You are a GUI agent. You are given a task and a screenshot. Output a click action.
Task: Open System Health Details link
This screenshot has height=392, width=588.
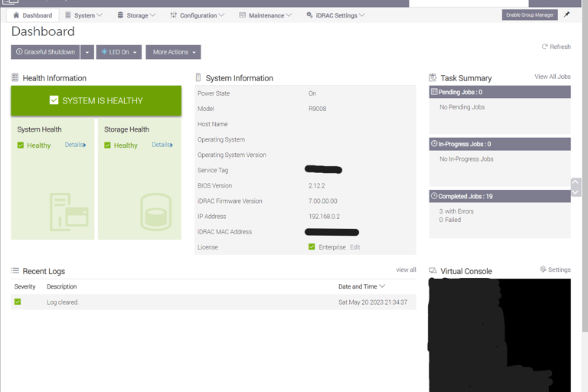(75, 145)
